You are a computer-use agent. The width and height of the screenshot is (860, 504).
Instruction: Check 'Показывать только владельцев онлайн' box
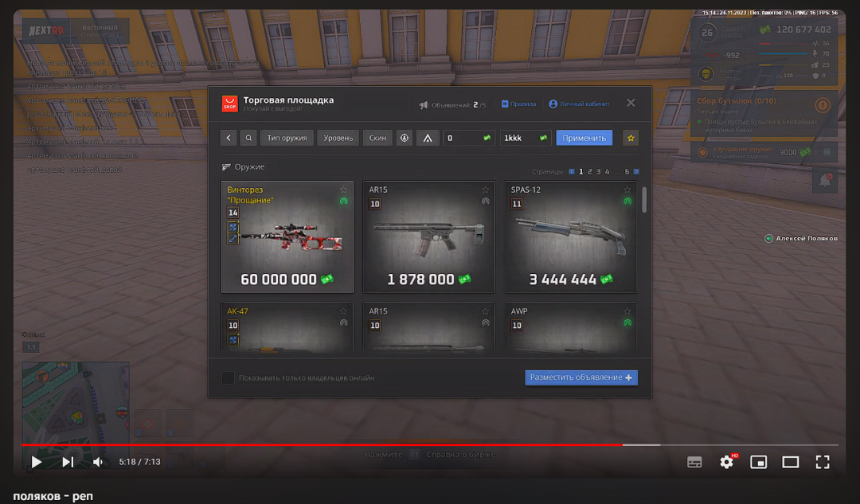pos(229,378)
